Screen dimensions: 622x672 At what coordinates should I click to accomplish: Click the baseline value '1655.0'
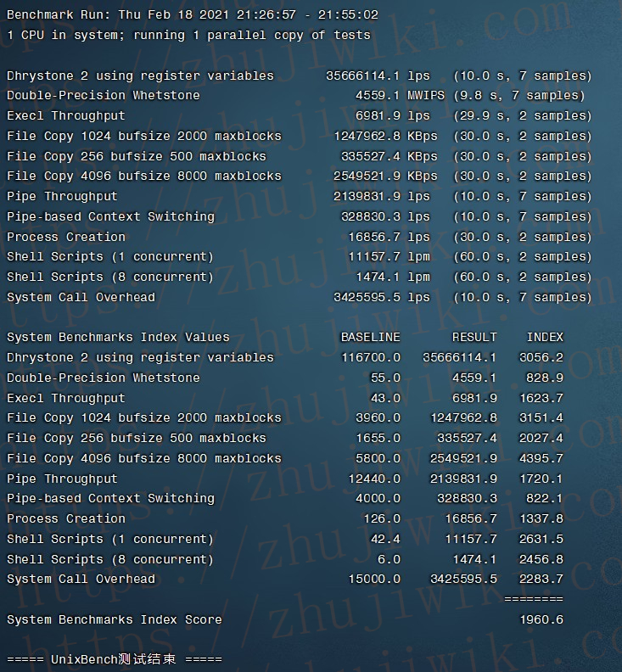[378, 438]
